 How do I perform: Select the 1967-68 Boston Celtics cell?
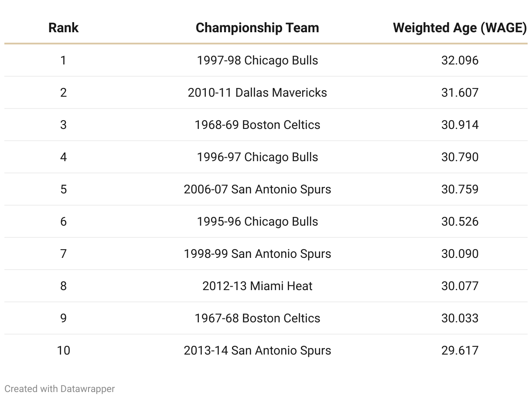pos(257,318)
